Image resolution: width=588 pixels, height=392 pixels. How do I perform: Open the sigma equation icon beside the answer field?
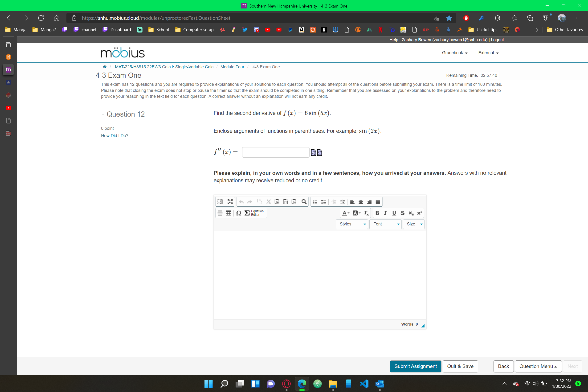coord(319,152)
